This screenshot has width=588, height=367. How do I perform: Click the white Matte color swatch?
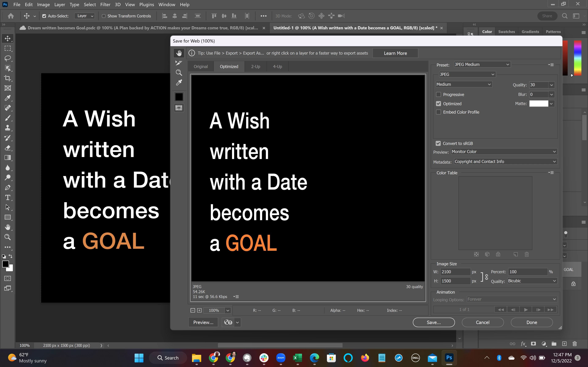(x=538, y=104)
